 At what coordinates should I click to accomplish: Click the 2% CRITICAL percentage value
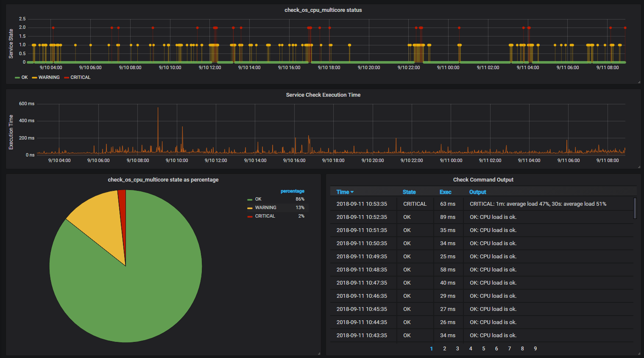coord(301,216)
